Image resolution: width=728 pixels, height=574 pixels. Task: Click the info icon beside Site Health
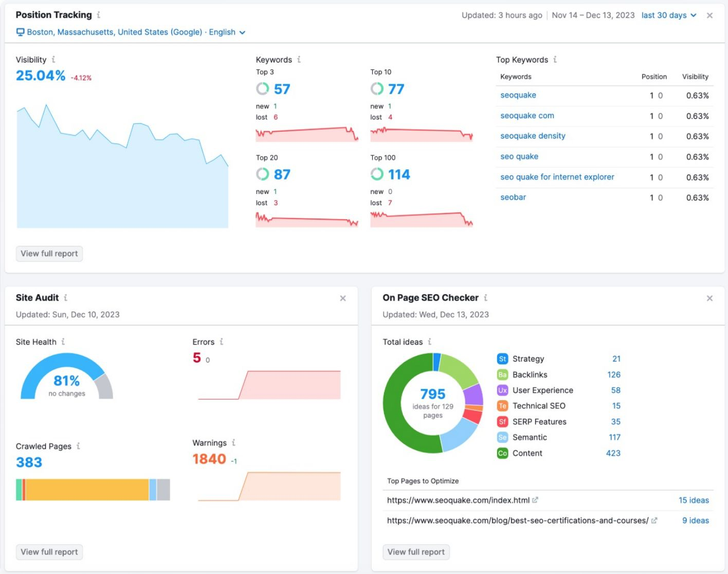click(63, 342)
